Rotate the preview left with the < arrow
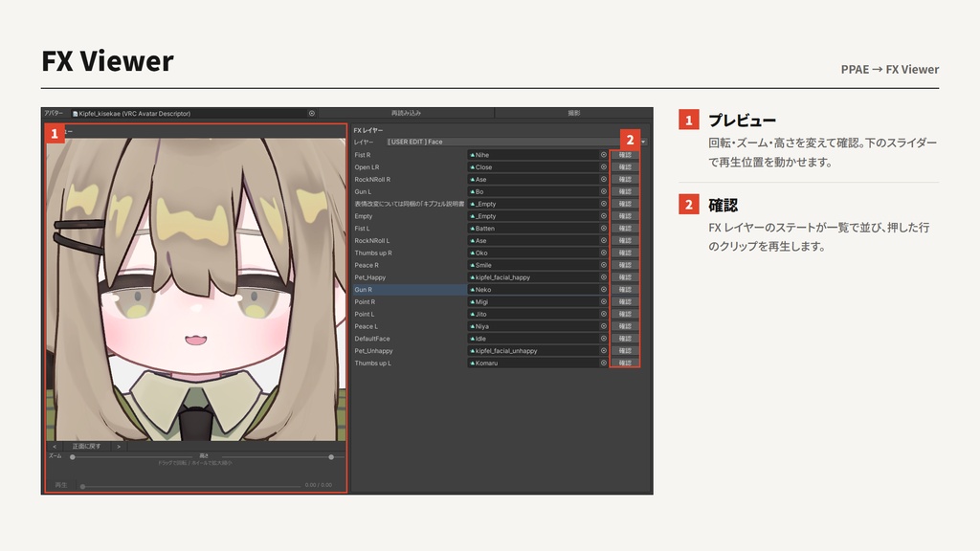This screenshot has width=980, height=551. 55,447
